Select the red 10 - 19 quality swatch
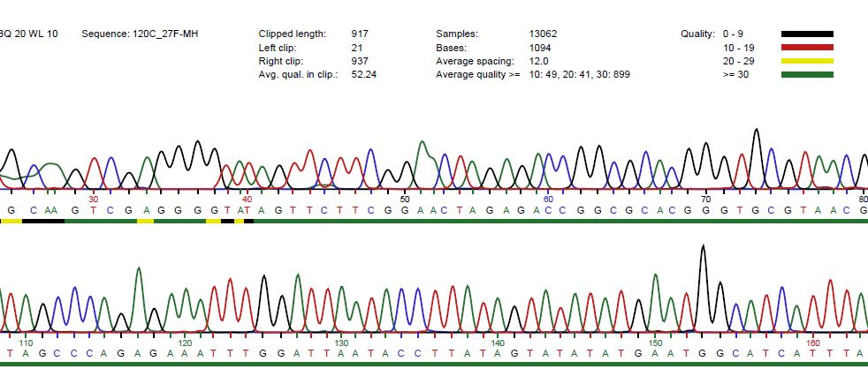The height and width of the screenshot is (392, 868). click(807, 47)
